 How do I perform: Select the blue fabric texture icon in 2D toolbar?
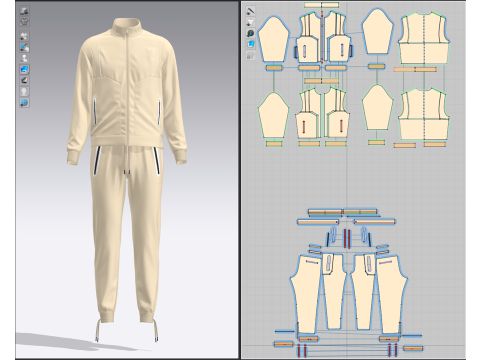250,44
